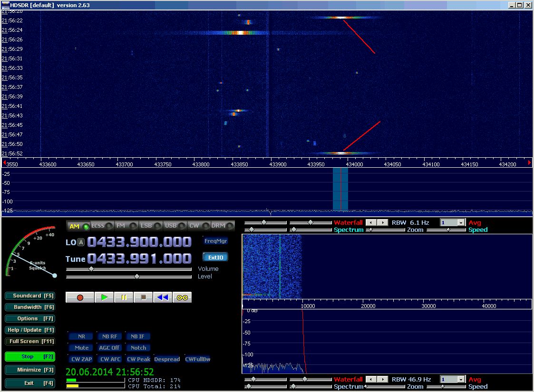Toggle the AGC Off button
This screenshot has width=534, height=392.
[x=109, y=348]
